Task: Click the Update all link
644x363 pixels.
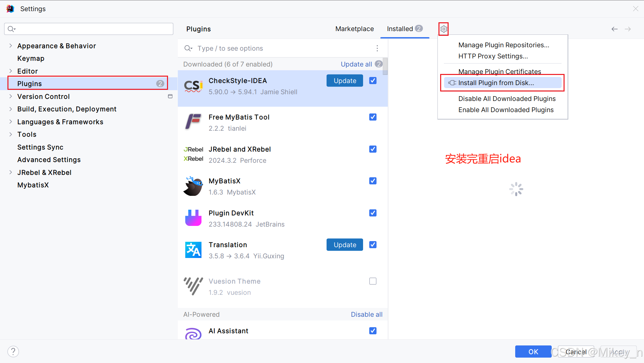Action: [x=356, y=64]
